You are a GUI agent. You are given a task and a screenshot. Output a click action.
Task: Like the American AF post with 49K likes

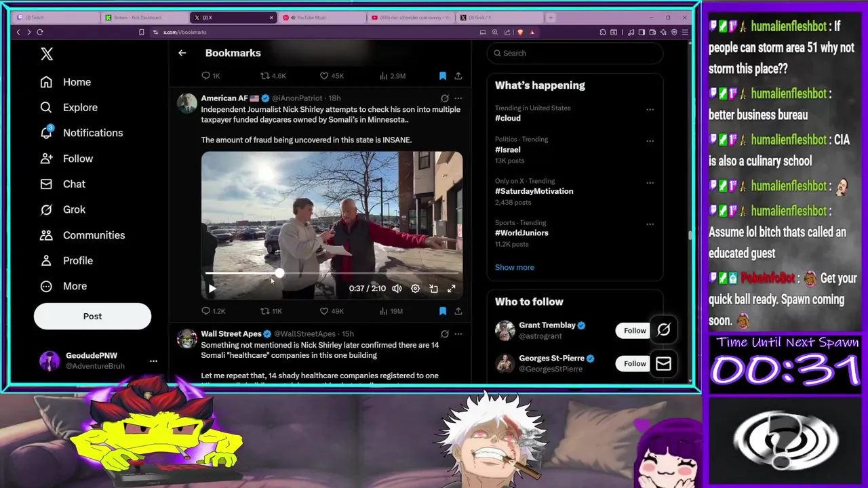332,311
